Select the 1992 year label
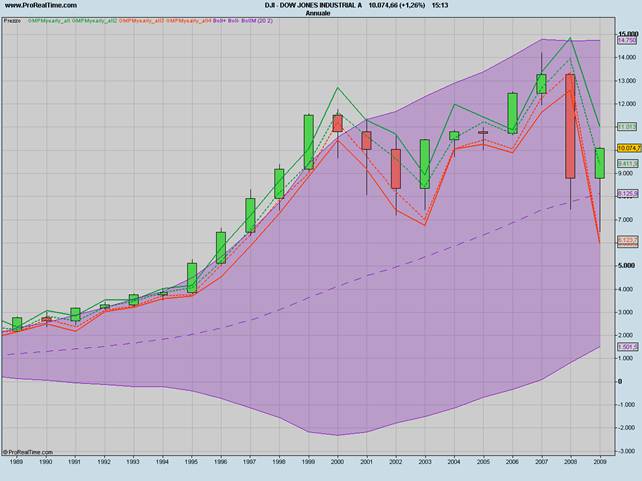Viewport: 642px width, 481px height. click(x=104, y=462)
